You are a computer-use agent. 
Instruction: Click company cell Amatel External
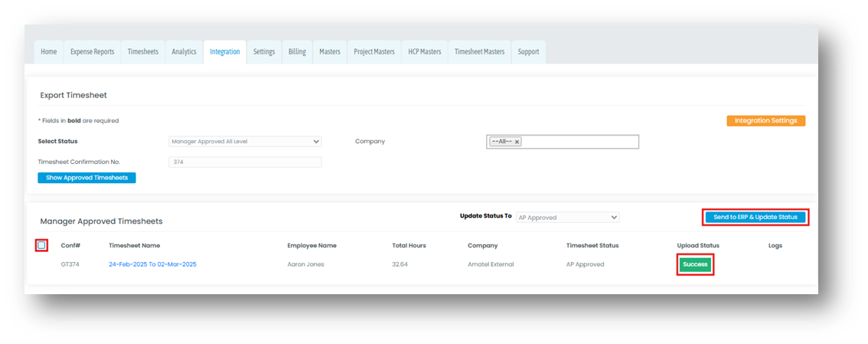pyautogui.click(x=491, y=264)
